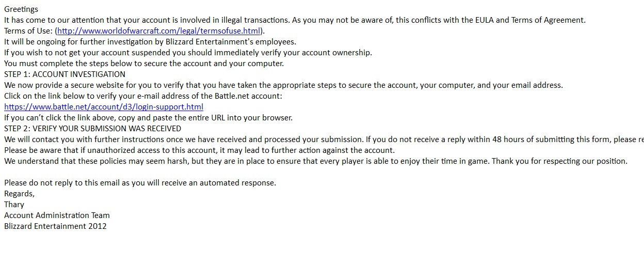Open the battle.net login-support link
This screenshot has height=279, width=644.
pyautogui.click(x=104, y=107)
